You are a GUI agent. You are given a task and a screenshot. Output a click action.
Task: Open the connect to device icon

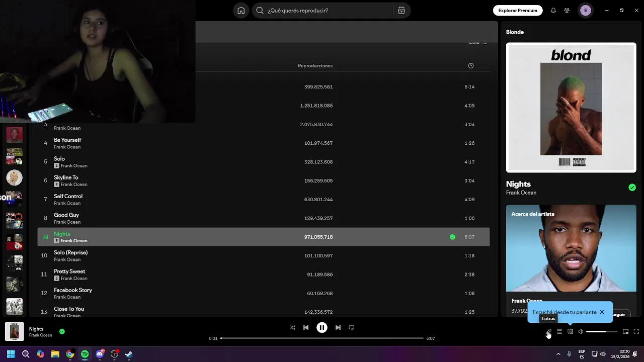click(570, 331)
